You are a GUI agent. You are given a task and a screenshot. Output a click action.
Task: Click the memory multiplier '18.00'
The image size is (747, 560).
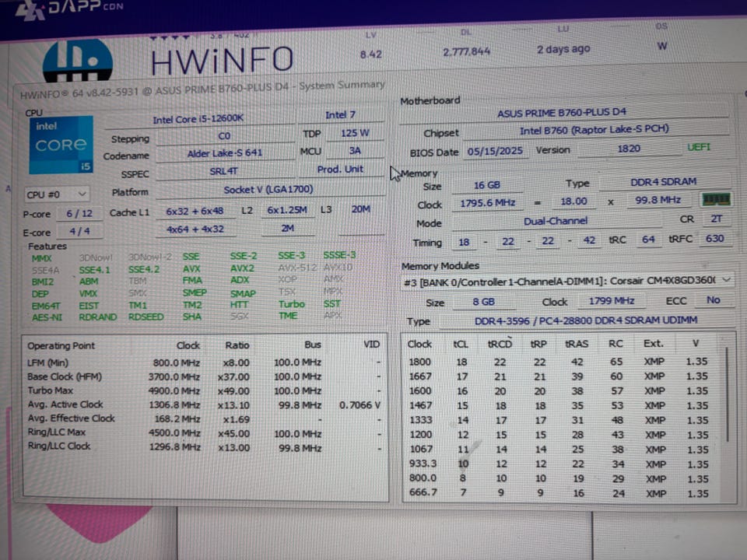coord(573,201)
